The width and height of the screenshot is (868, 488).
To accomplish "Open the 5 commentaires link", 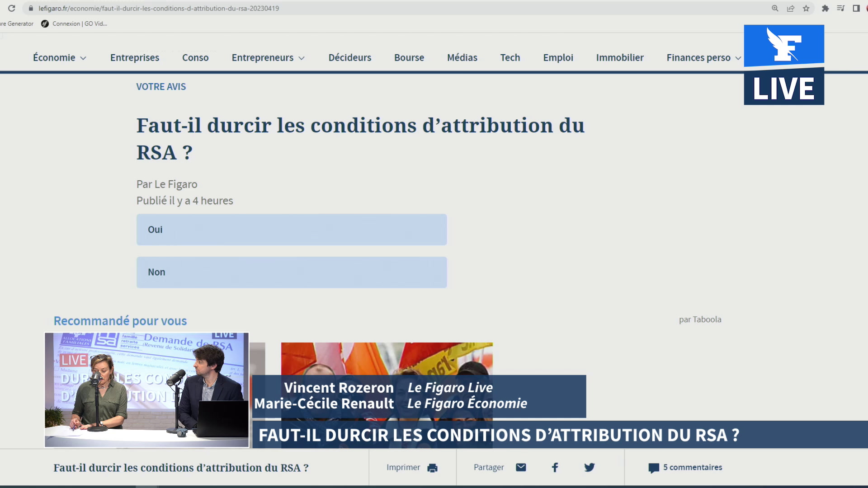I will point(693,467).
